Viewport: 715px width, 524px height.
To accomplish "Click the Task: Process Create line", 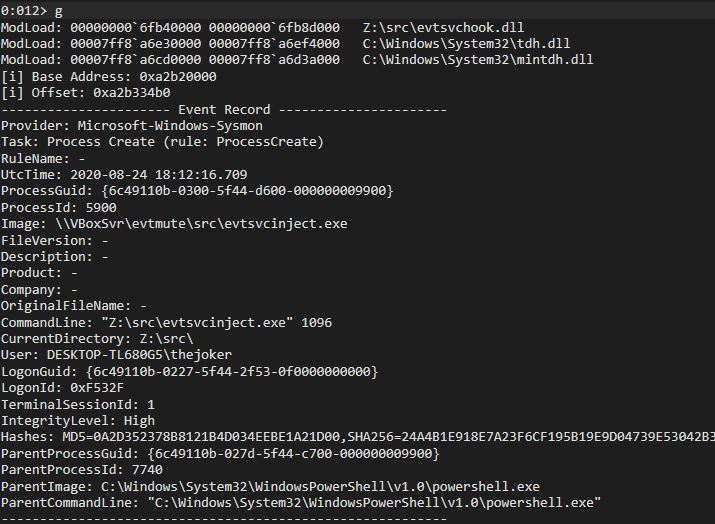I will [162, 142].
